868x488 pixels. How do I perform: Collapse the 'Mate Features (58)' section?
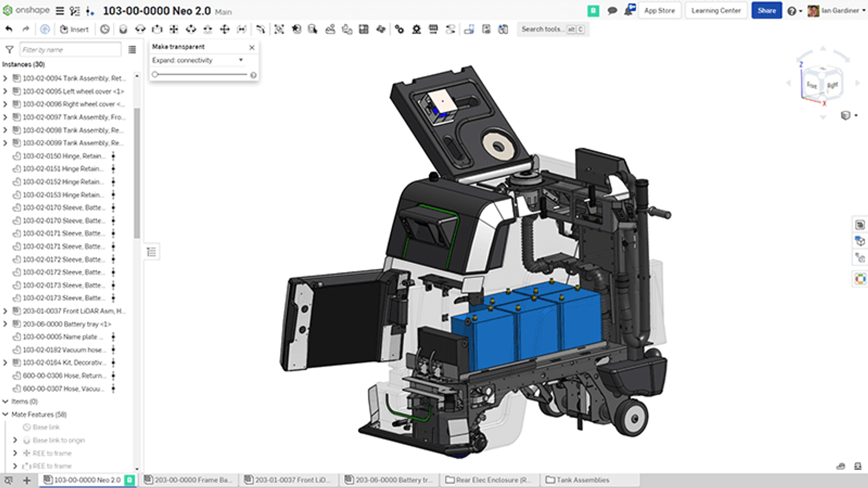pyautogui.click(x=7, y=414)
